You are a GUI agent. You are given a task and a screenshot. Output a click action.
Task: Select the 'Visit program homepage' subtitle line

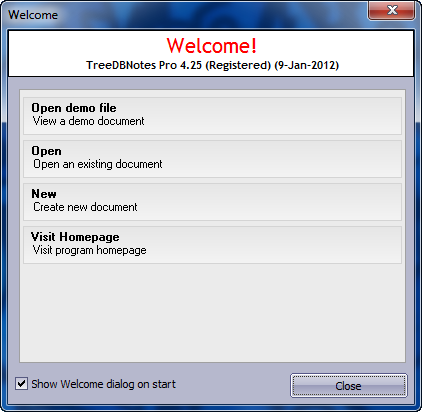click(89, 250)
